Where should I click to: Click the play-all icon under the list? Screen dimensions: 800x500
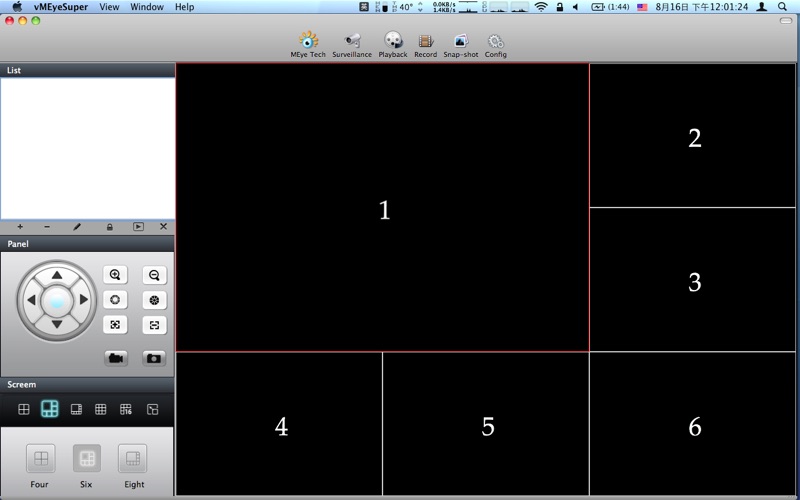click(x=138, y=227)
